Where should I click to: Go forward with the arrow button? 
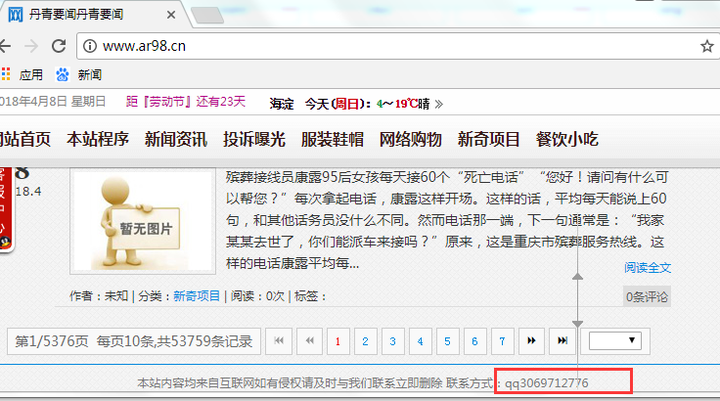(x=31, y=46)
